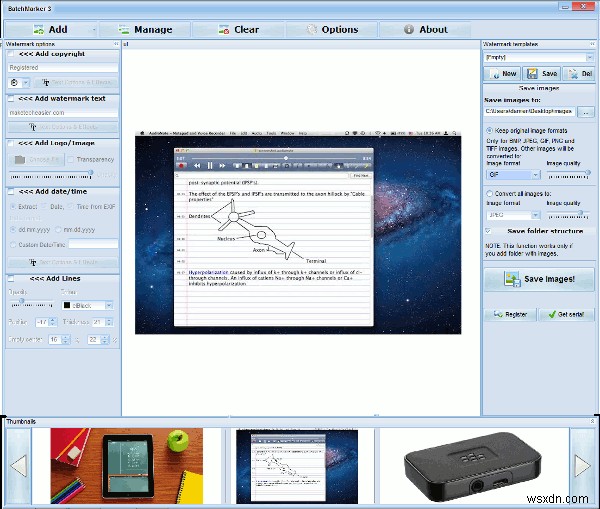This screenshot has width=600, height=509.
Task: Click Choose File folder button for logo
Action: click(x=36, y=159)
